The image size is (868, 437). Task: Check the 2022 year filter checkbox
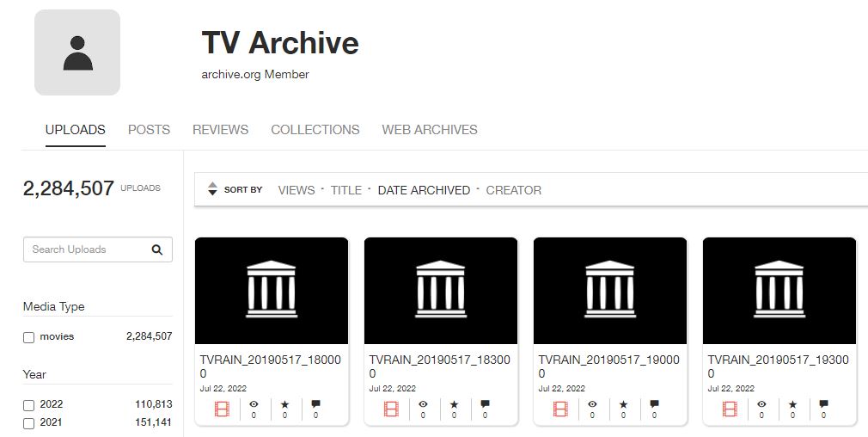(28, 405)
